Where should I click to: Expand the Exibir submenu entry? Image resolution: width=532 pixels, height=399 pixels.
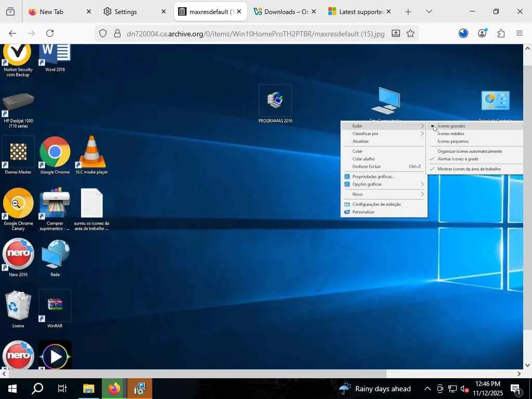point(384,126)
